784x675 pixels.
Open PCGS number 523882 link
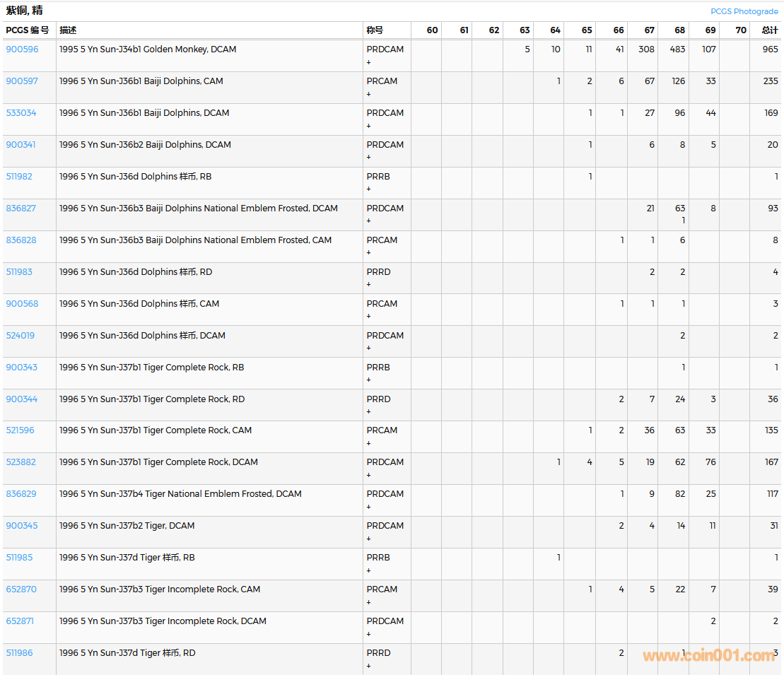pos(21,462)
